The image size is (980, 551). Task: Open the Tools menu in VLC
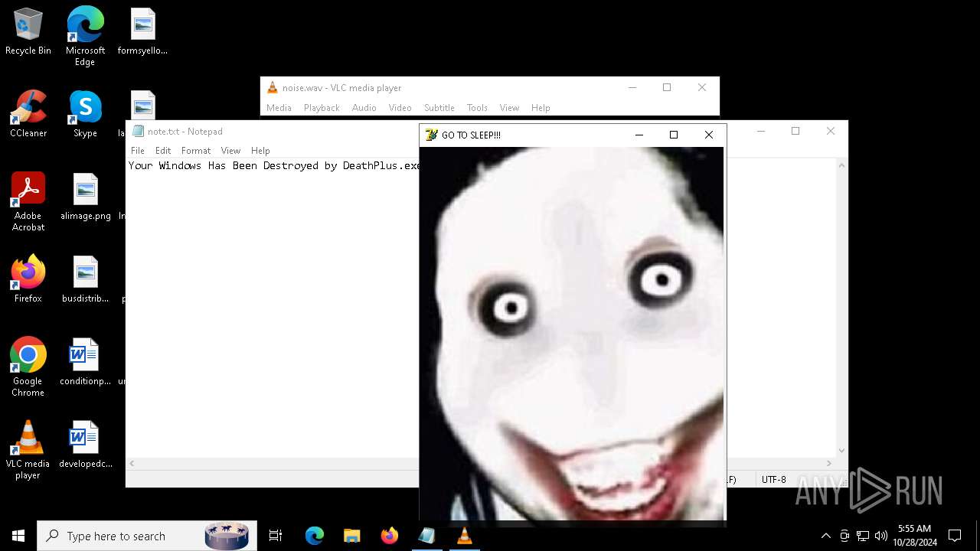pyautogui.click(x=477, y=108)
